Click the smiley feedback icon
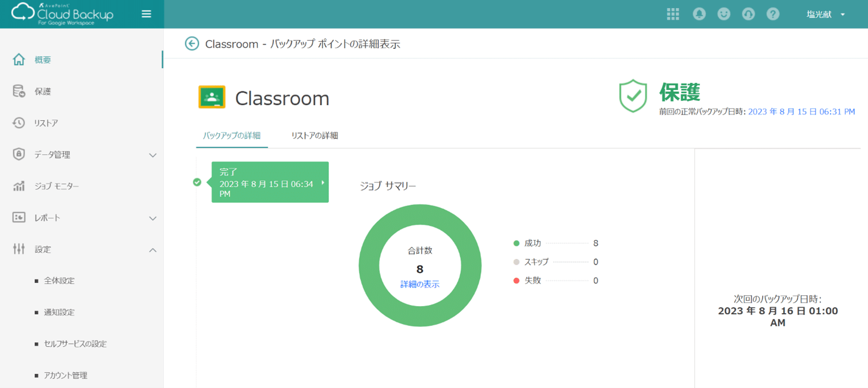 [724, 14]
